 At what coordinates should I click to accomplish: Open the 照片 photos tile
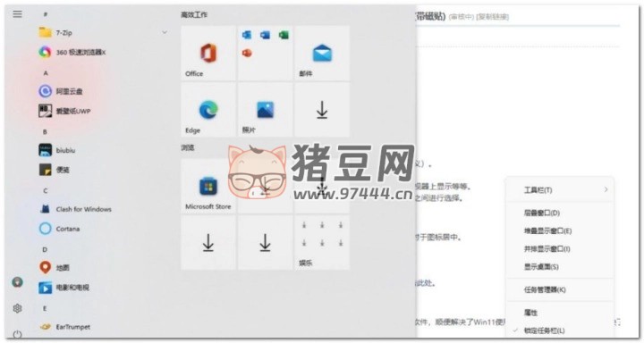pos(265,110)
